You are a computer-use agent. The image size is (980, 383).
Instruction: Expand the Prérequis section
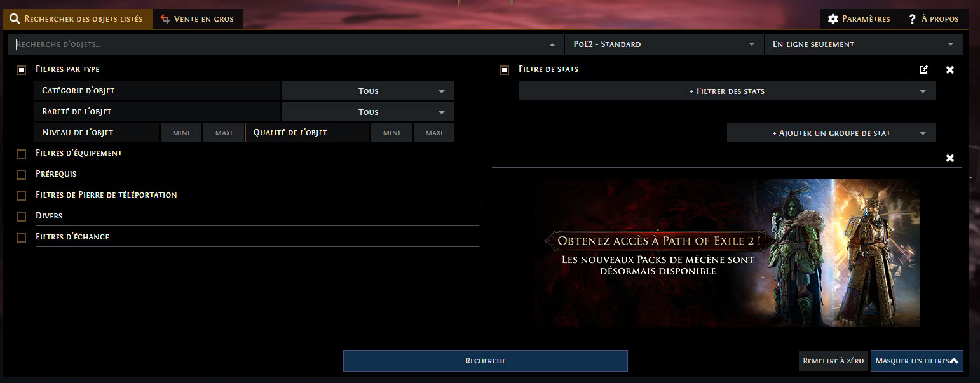pyautogui.click(x=257, y=174)
